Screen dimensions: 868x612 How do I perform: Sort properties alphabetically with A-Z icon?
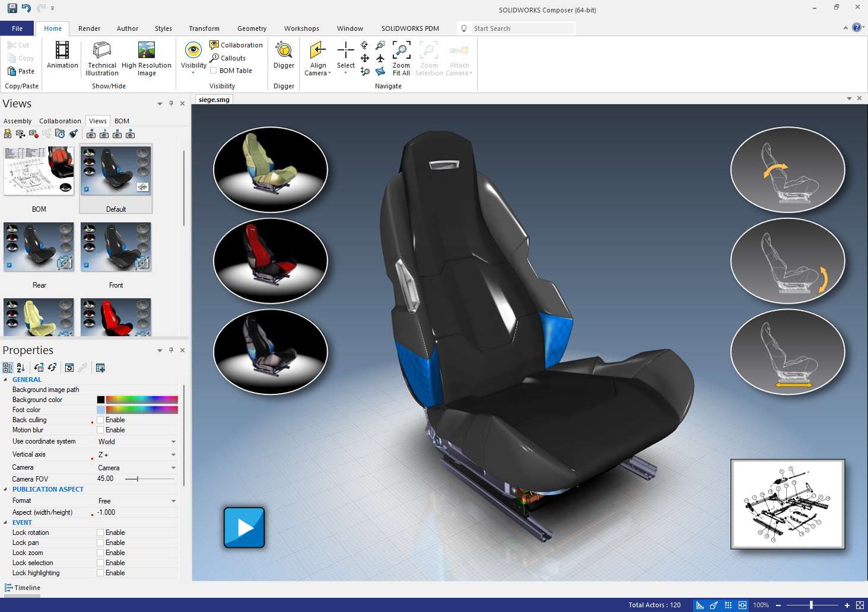(21, 368)
